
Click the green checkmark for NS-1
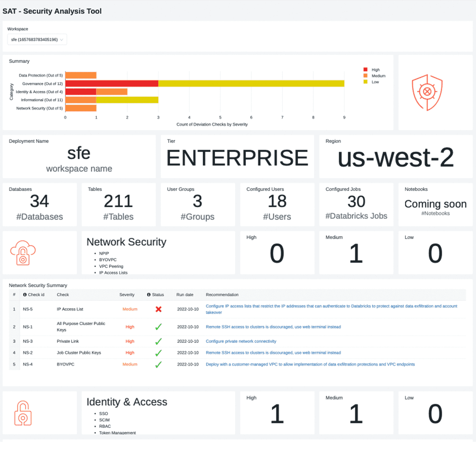click(158, 327)
